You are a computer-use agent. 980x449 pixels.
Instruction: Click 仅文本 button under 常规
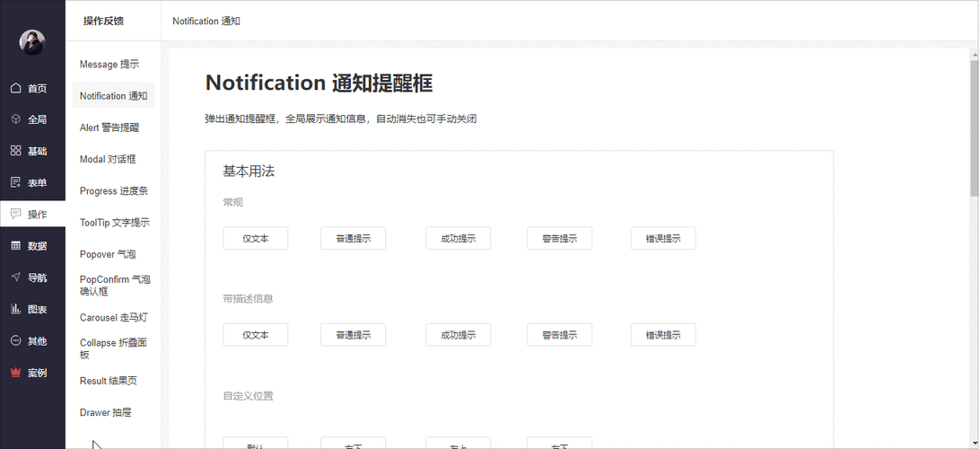256,238
